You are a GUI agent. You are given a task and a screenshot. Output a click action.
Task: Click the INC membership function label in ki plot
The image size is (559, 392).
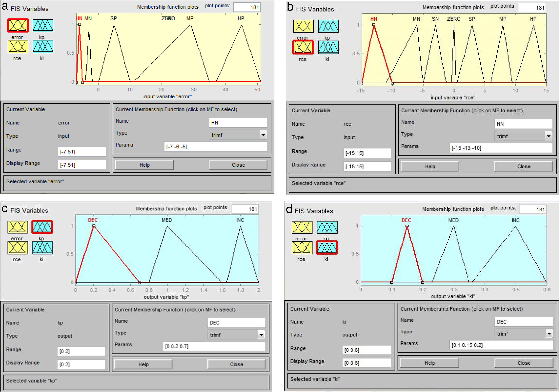point(515,220)
